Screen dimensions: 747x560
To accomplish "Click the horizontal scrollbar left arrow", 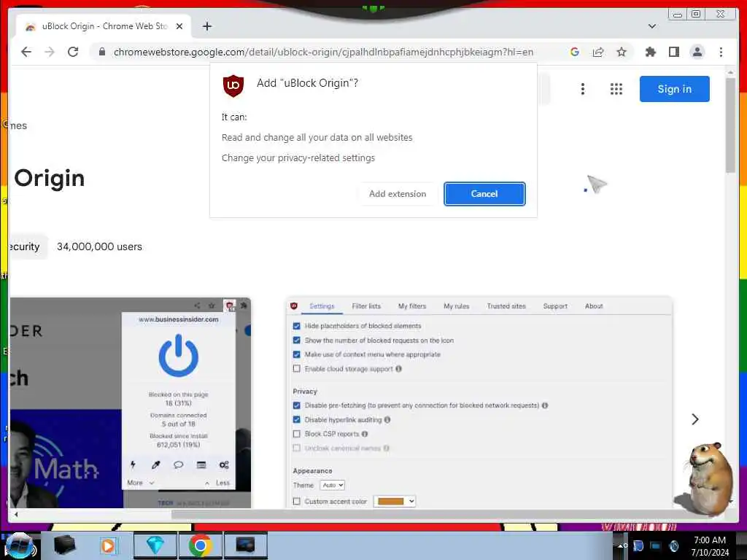I will click(16, 514).
